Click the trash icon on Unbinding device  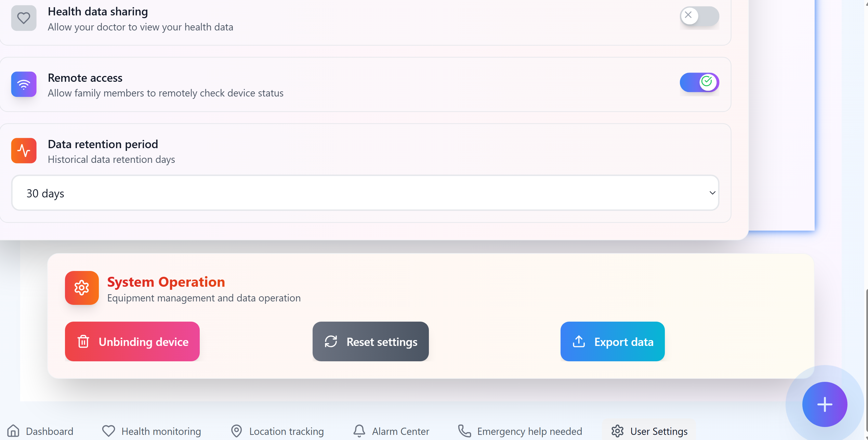(83, 341)
